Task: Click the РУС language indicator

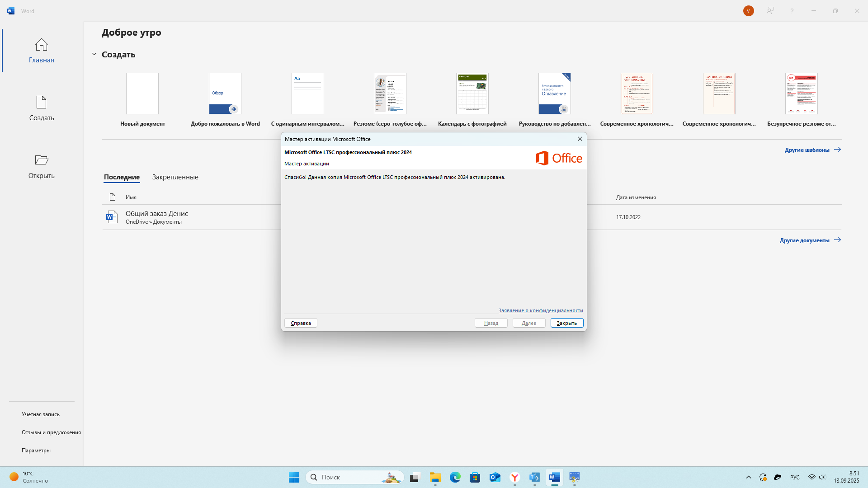Action: (x=795, y=477)
